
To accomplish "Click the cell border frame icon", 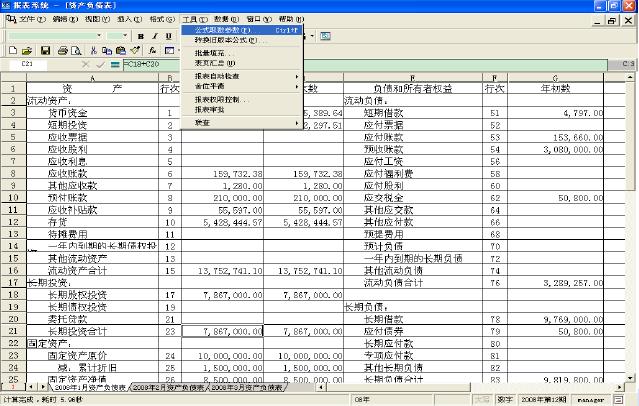I will click(169, 50).
